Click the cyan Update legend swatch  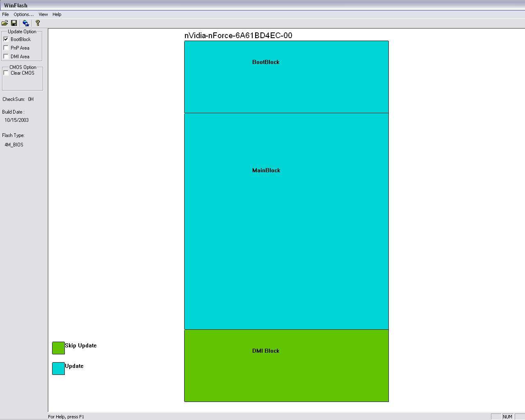58,368
